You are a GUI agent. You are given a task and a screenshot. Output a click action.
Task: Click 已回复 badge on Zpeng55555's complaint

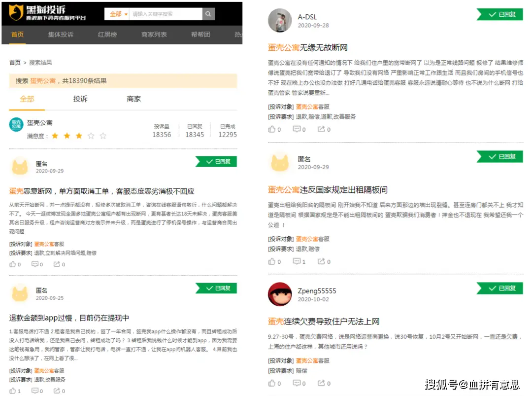coord(500,288)
